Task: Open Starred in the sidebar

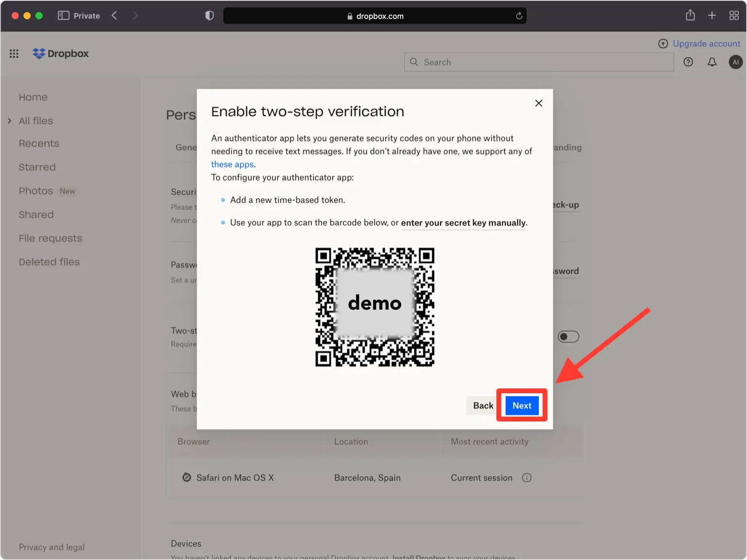Action: (37, 167)
